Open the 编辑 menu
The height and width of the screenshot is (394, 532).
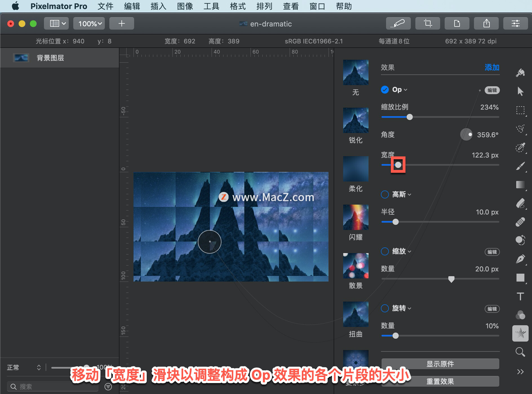132,6
